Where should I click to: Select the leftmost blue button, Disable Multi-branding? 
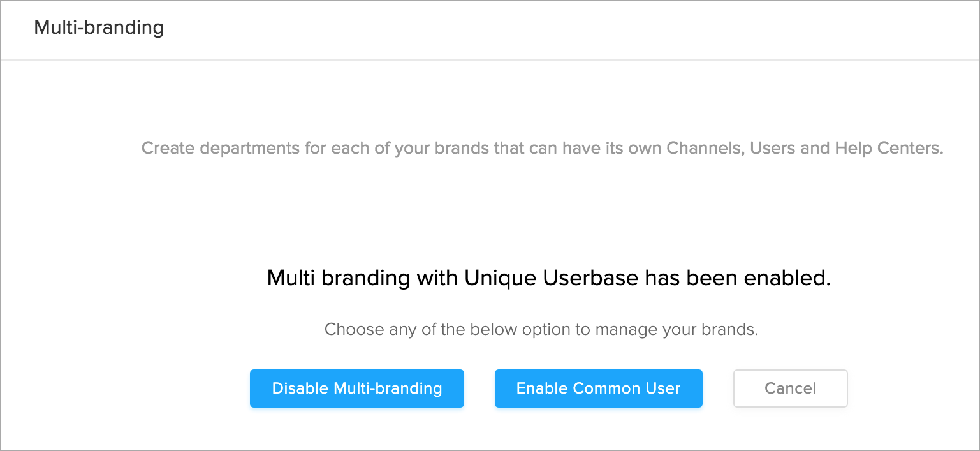coord(356,388)
